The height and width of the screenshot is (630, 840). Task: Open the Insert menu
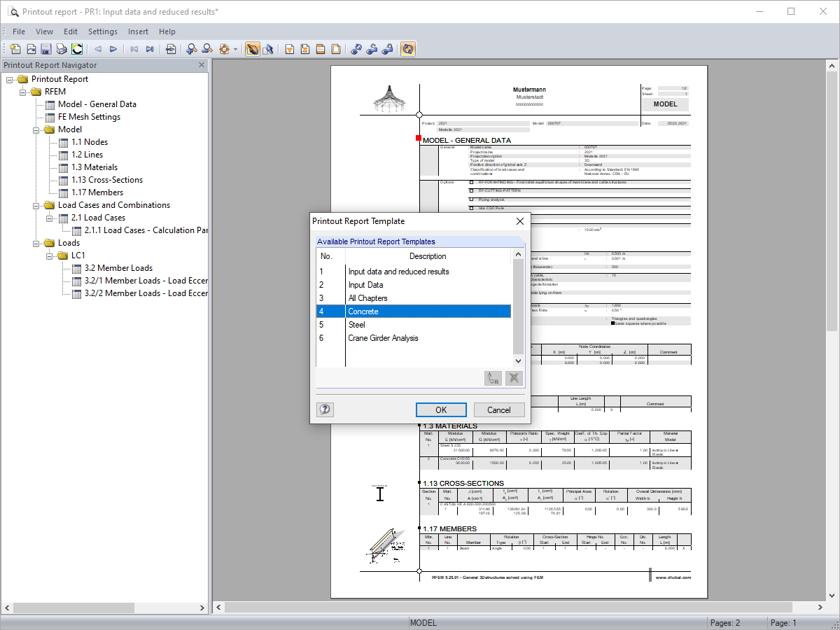point(138,31)
